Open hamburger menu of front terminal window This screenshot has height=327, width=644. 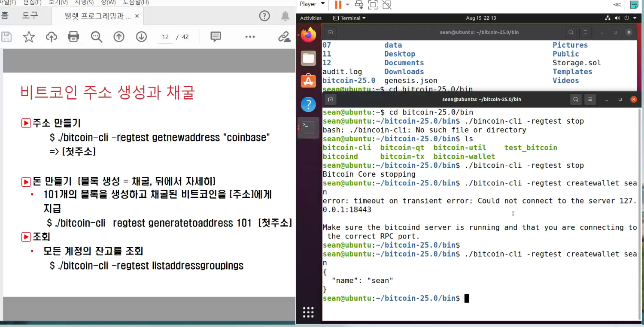(x=590, y=99)
